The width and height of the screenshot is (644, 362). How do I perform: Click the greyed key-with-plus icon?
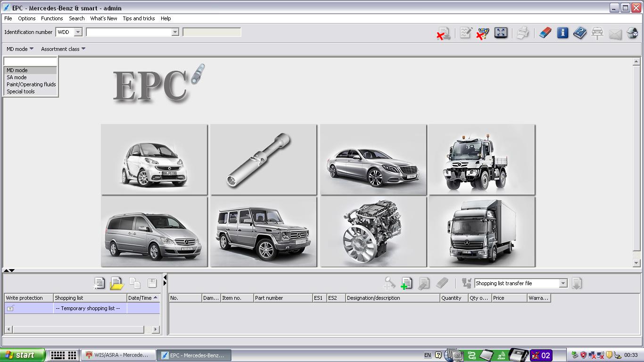389,283
